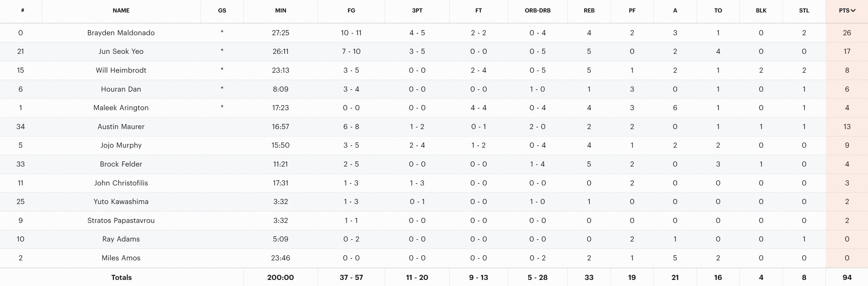The width and height of the screenshot is (868, 286).
Task: Sort by FT column header
Action: pyautogui.click(x=478, y=11)
